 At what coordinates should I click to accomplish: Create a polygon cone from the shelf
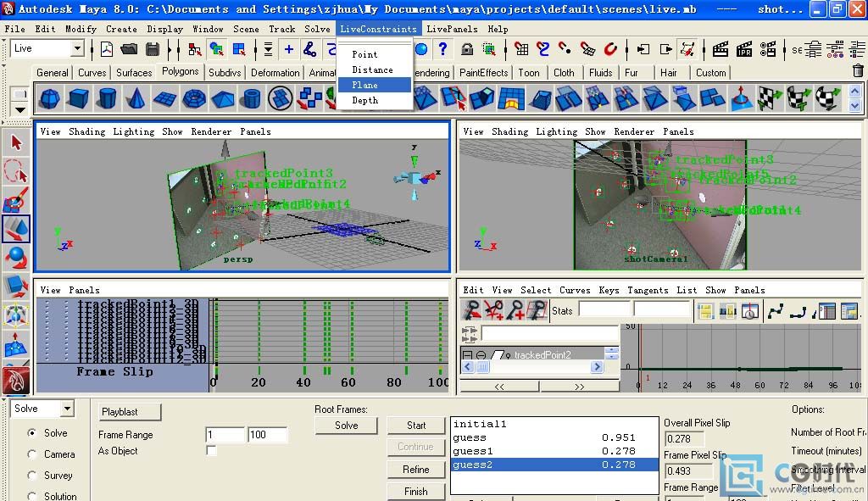tap(136, 99)
